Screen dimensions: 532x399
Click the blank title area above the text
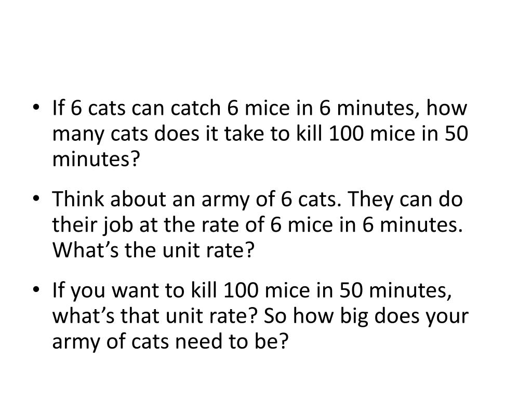point(266,47)
